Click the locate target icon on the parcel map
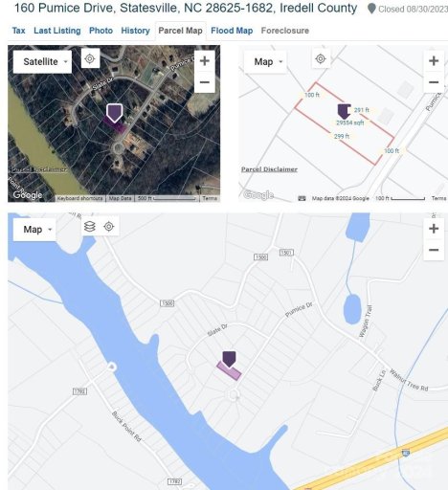The width and height of the screenshot is (448, 490). 321,58
